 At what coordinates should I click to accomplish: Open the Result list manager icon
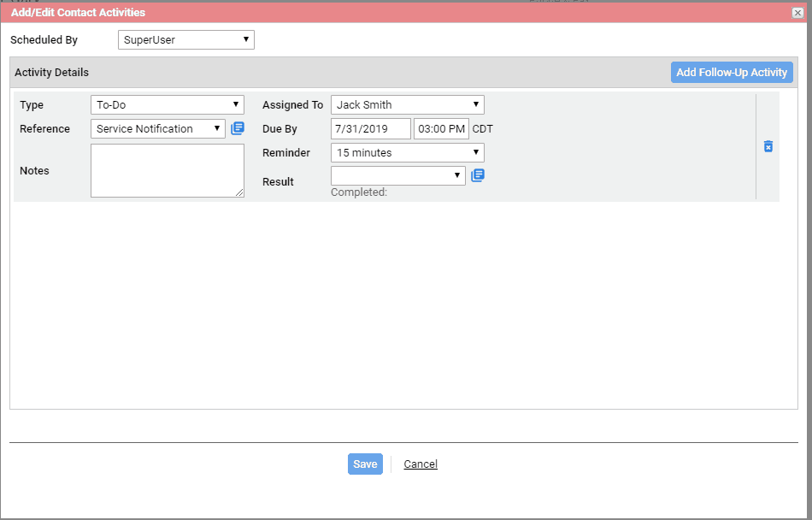pyautogui.click(x=478, y=175)
